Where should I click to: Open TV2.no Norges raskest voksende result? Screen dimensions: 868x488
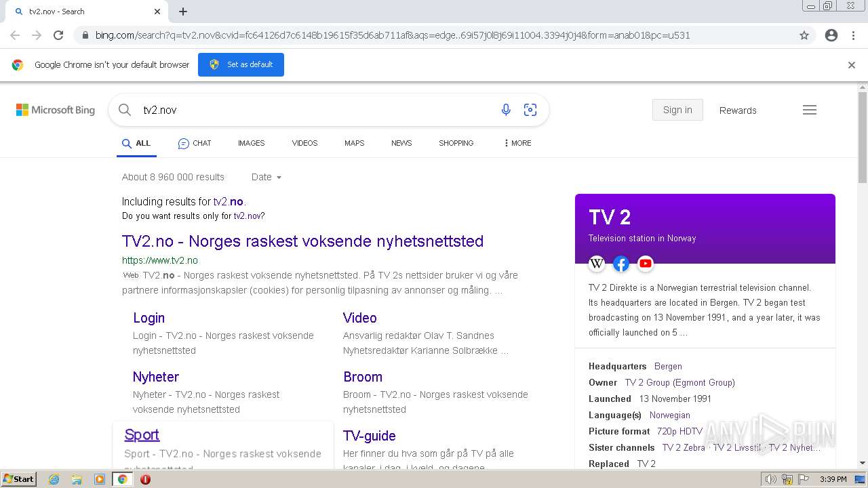tap(302, 241)
